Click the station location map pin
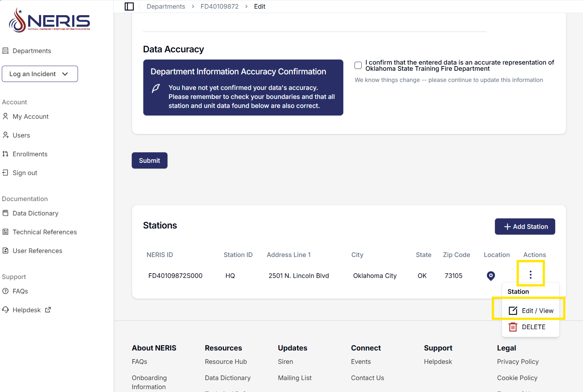 point(491,276)
